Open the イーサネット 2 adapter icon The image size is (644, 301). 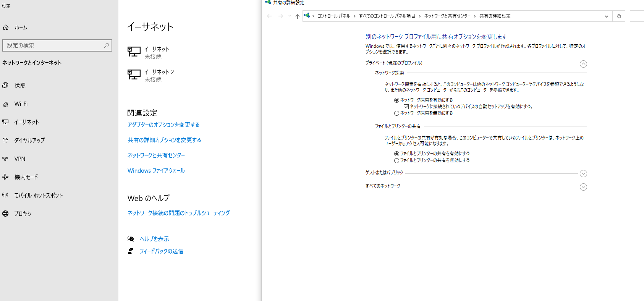[134, 74]
